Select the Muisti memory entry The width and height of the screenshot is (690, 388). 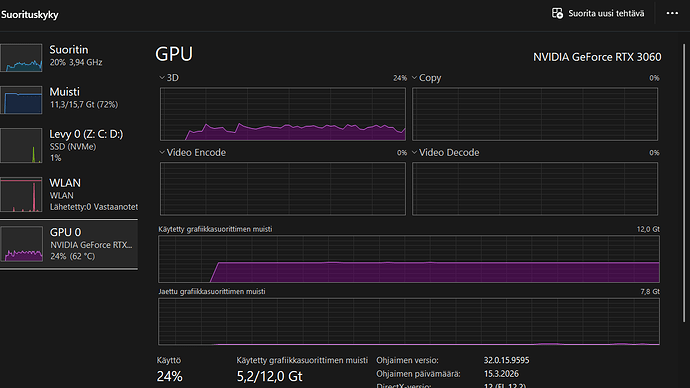tap(69, 99)
